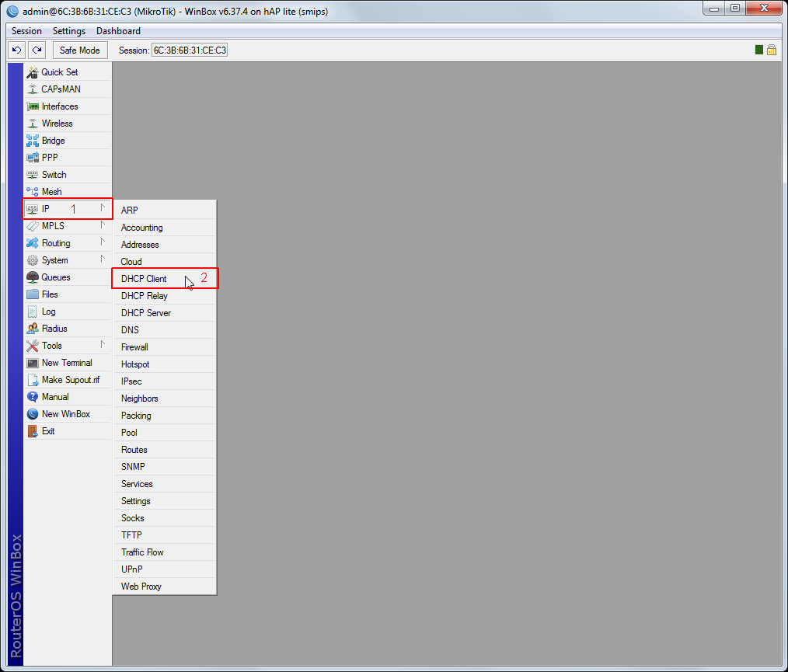Choose Firewall from the IP submenu
This screenshot has width=788, height=672.
pos(134,347)
